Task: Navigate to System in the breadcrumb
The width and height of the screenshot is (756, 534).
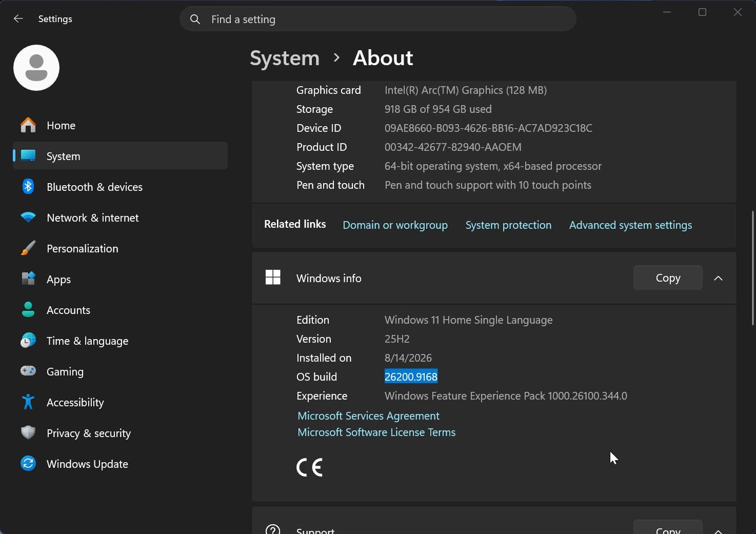Action: pos(285,58)
